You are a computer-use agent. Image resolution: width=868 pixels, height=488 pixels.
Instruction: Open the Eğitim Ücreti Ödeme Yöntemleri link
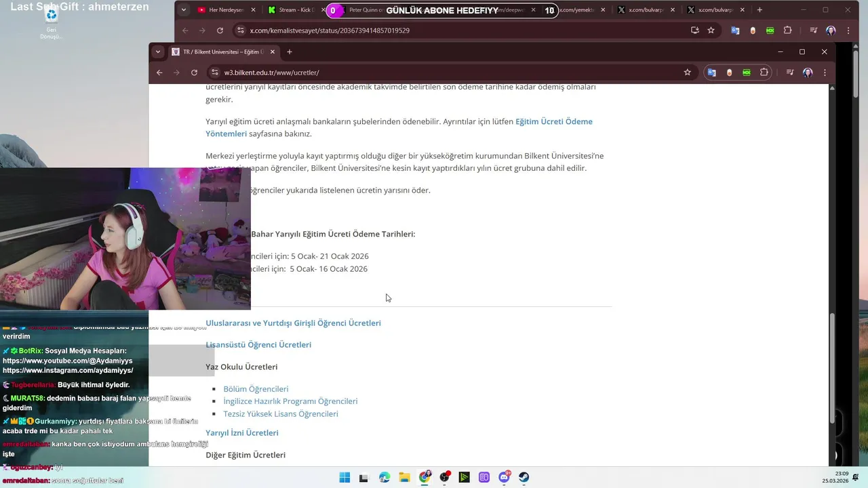pos(399,127)
